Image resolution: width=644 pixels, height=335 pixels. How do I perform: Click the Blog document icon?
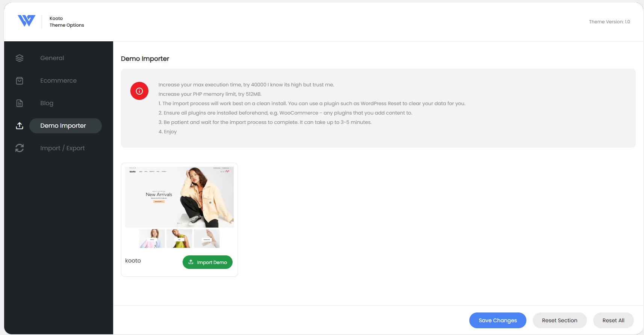(20, 103)
